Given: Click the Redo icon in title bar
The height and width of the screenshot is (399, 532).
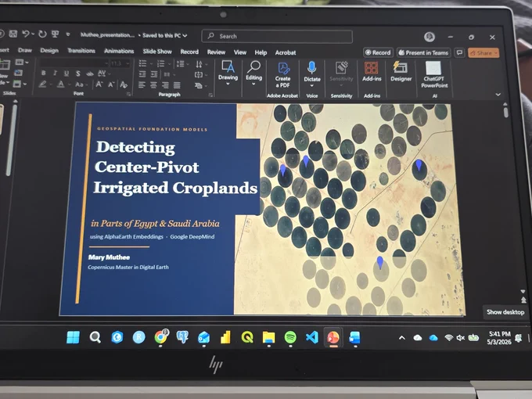Looking at the screenshot, I should point(42,34).
